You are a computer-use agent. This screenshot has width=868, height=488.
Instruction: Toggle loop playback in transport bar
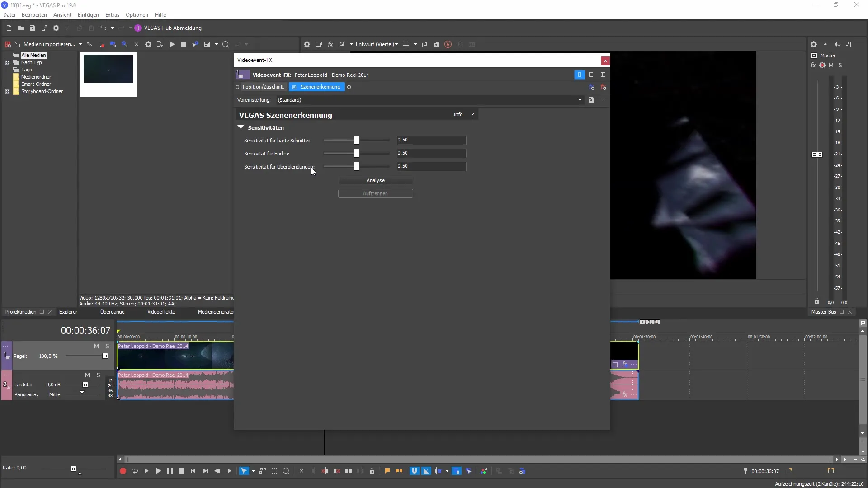coord(134,471)
